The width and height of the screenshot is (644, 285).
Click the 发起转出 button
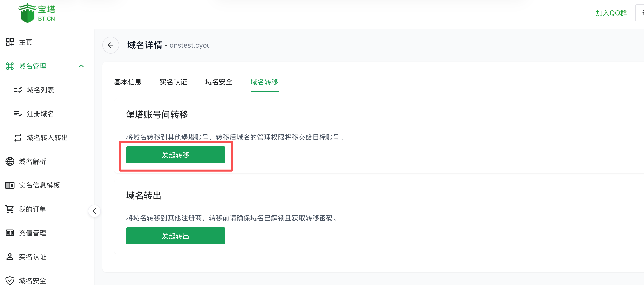[176, 236]
